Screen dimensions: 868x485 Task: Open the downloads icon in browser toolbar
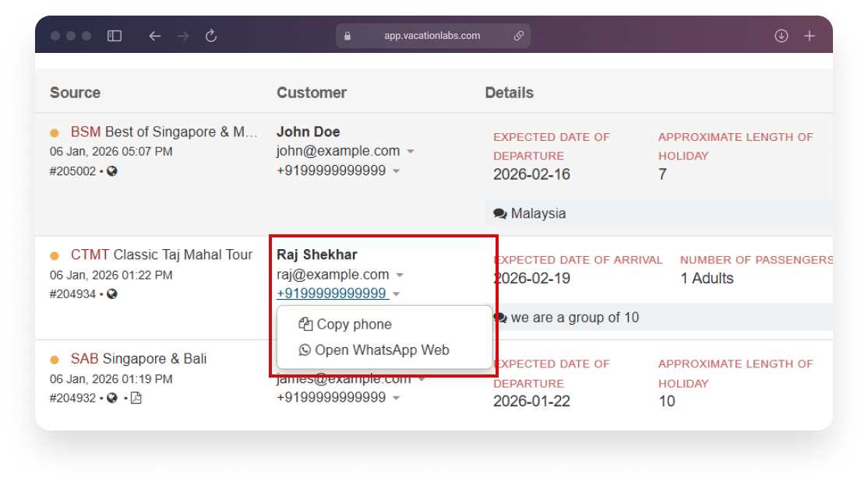(x=782, y=36)
